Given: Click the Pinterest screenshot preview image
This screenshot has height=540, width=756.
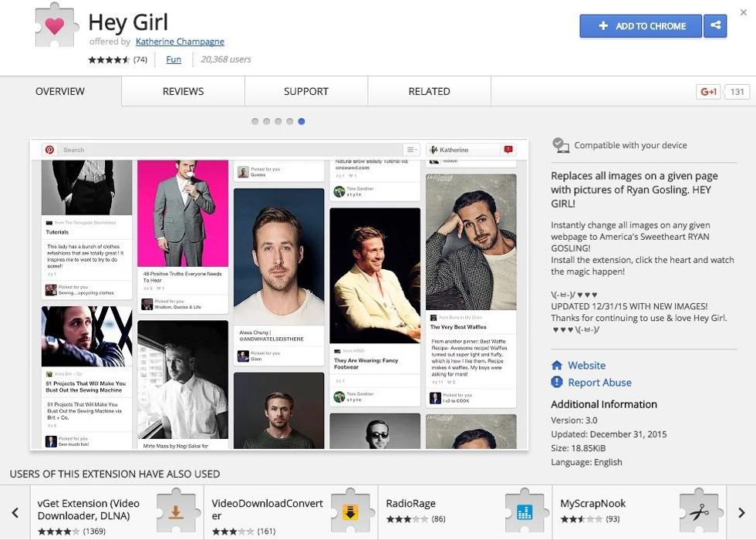Looking at the screenshot, I should click(278, 295).
